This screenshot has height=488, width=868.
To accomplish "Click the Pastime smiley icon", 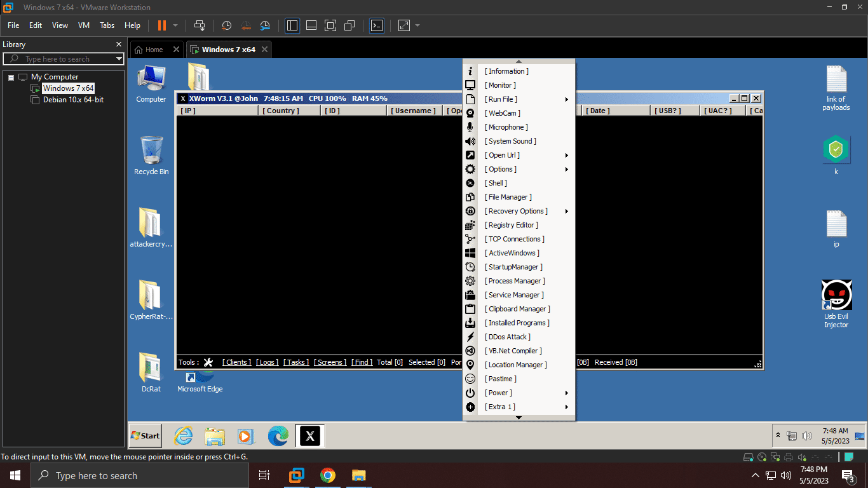I will tap(470, 379).
